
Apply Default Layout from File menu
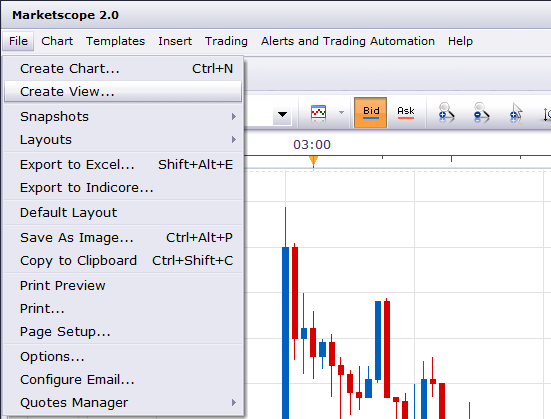tap(123, 213)
